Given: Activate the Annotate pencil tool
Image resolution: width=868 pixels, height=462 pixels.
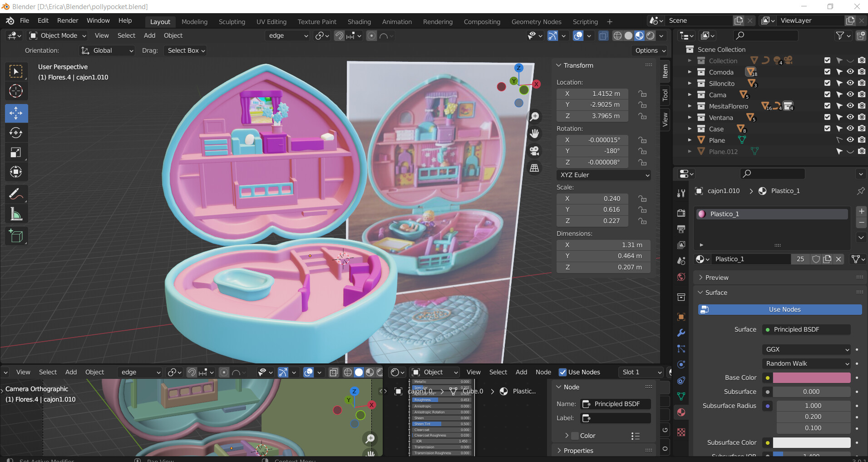Looking at the screenshot, I should [x=16, y=194].
